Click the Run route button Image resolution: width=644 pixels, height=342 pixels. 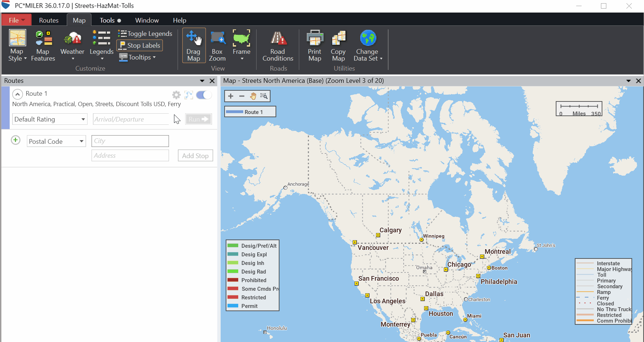tap(198, 119)
